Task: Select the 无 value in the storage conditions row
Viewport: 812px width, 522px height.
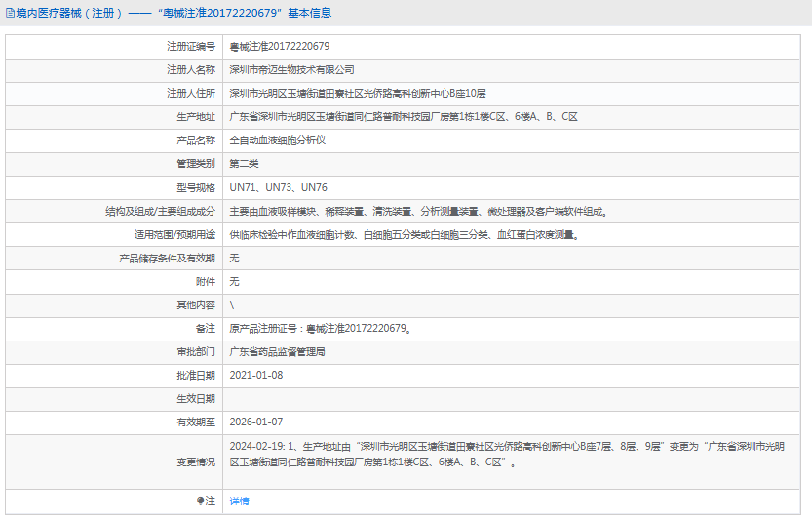Action: pyautogui.click(x=235, y=259)
